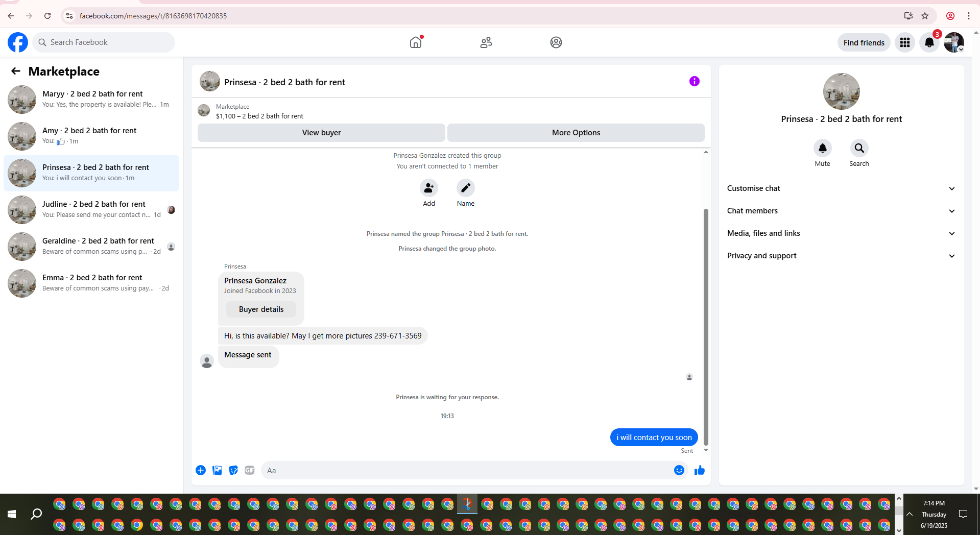This screenshot has width=980, height=535.
Task: Click the 'i will contact you soon' message
Action: 654,437
